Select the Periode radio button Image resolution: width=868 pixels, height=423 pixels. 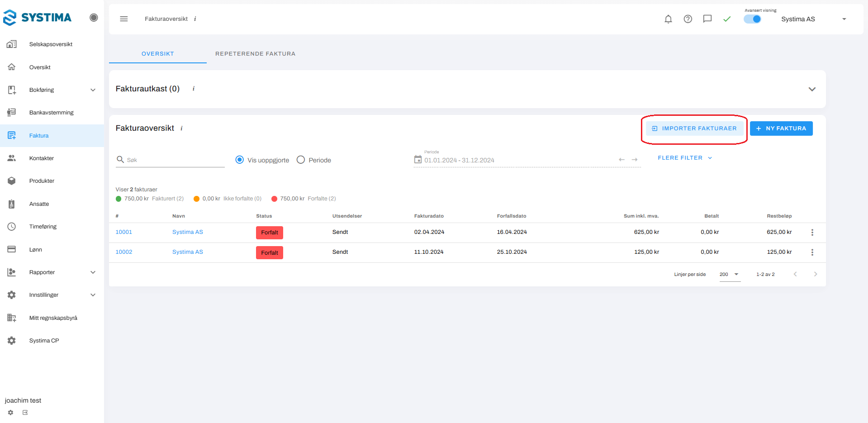pyautogui.click(x=301, y=160)
